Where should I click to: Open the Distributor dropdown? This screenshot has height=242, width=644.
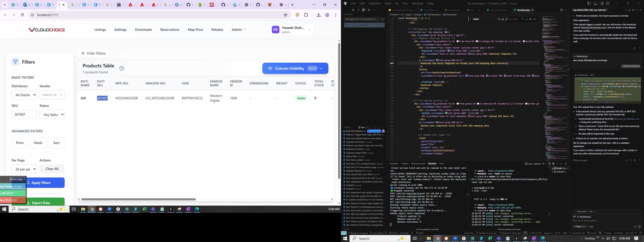(x=24, y=95)
